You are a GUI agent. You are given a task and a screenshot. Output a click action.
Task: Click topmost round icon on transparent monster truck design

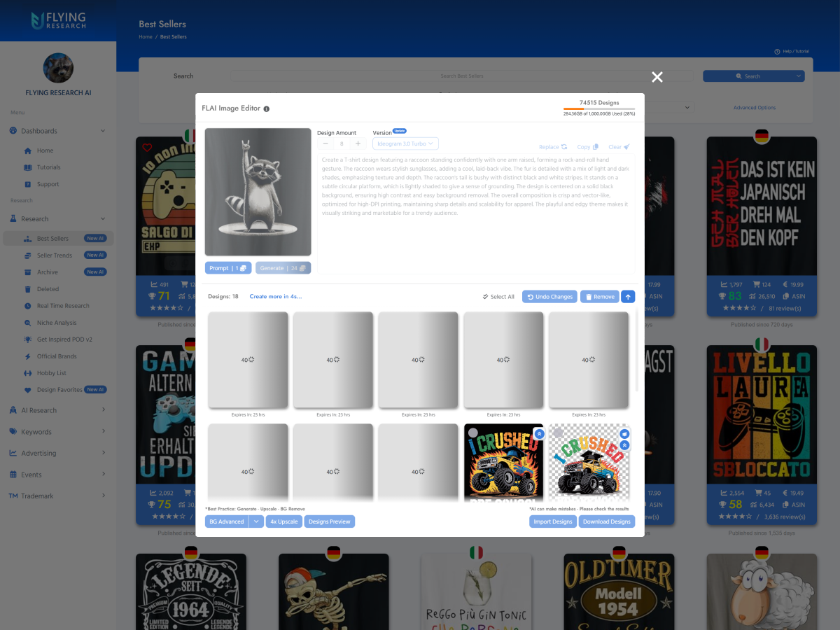(624, 434)
